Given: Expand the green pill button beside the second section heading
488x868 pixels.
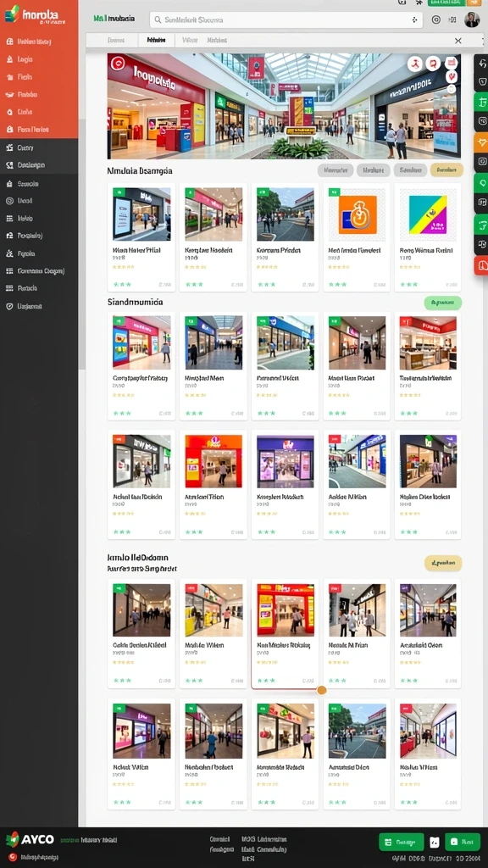Looking at the screenshot, I should (x=442, y=303).
